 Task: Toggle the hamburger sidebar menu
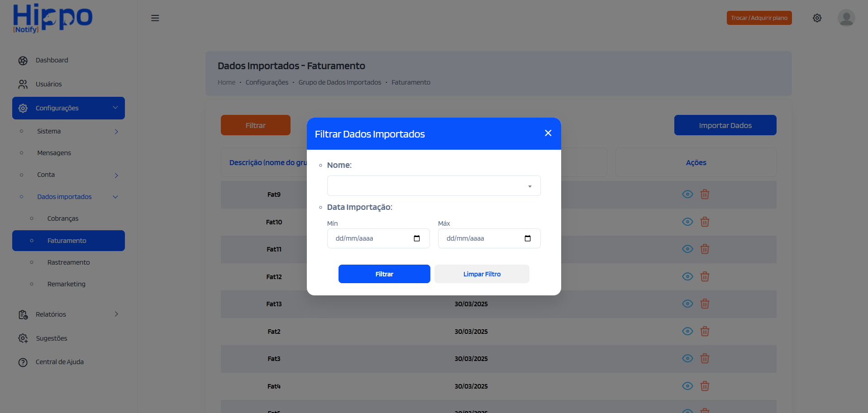pyautogui.click(x=155, y=18)
